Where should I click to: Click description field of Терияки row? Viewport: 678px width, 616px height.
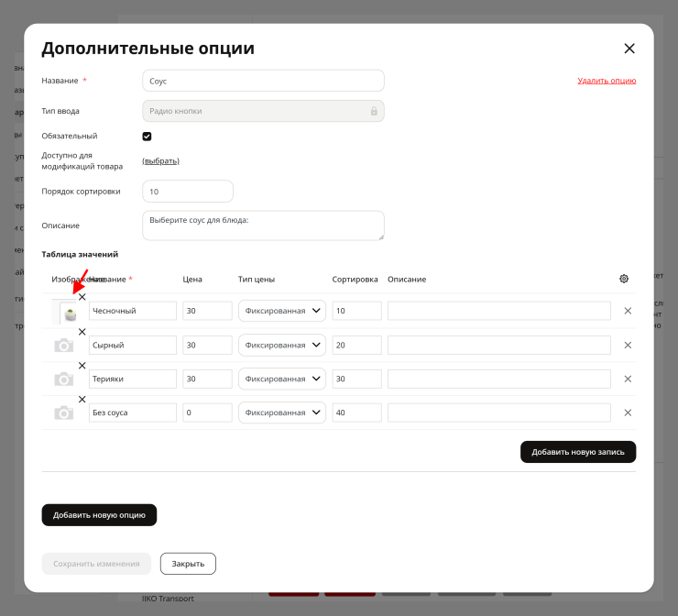pyautogui.click(x=499, y=379)
